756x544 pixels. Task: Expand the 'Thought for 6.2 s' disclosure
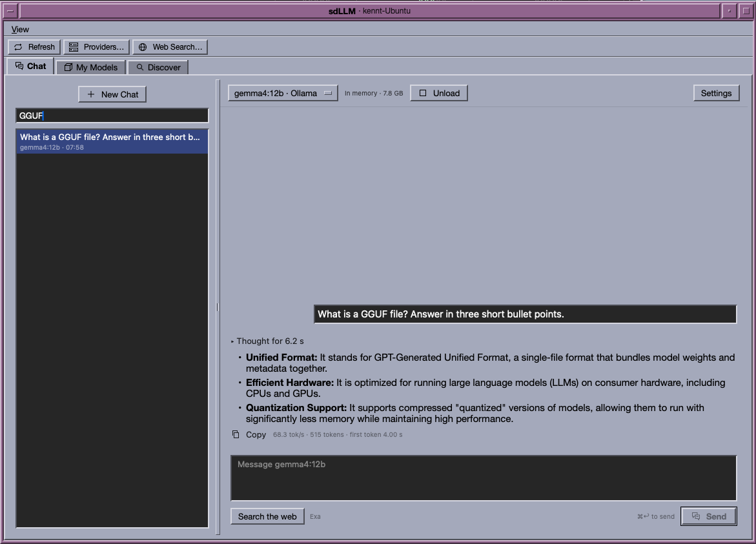point(267,341)
